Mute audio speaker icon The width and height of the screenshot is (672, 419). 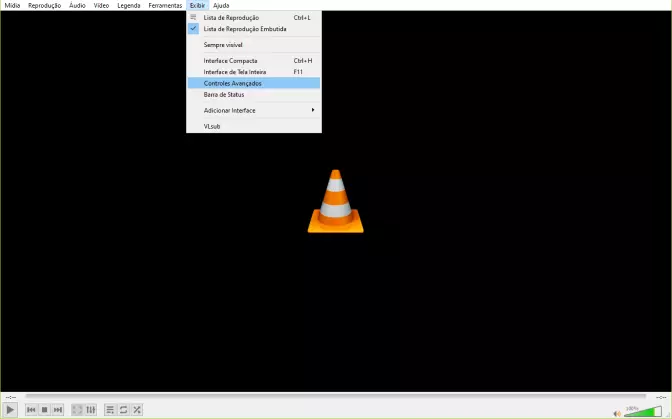click(x=617, y=413)
